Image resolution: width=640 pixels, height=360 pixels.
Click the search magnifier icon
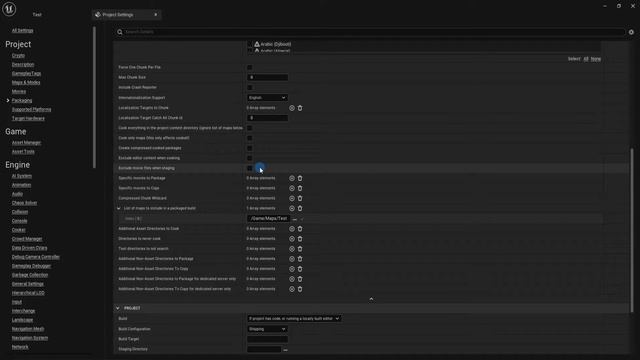coord(120,32)
